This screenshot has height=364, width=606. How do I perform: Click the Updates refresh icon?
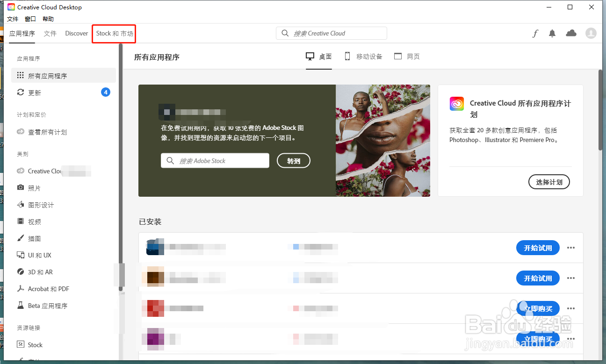click(20, 93)
